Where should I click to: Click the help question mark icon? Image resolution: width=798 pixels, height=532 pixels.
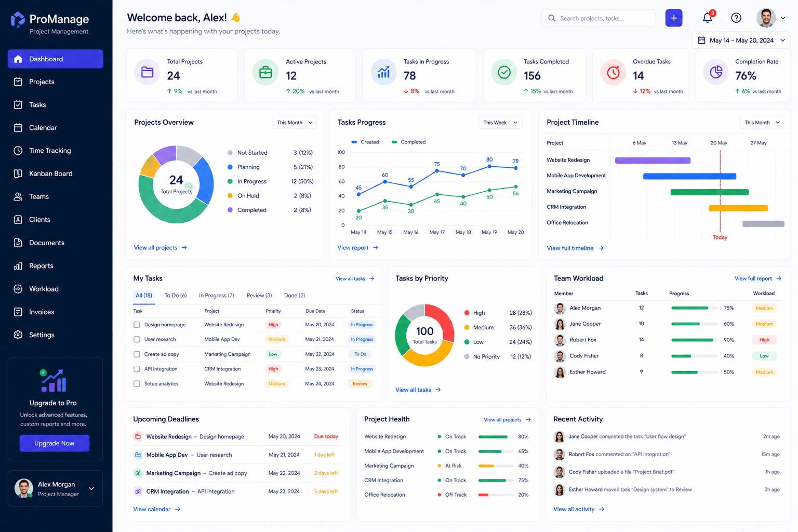click(x=736, y=18)
